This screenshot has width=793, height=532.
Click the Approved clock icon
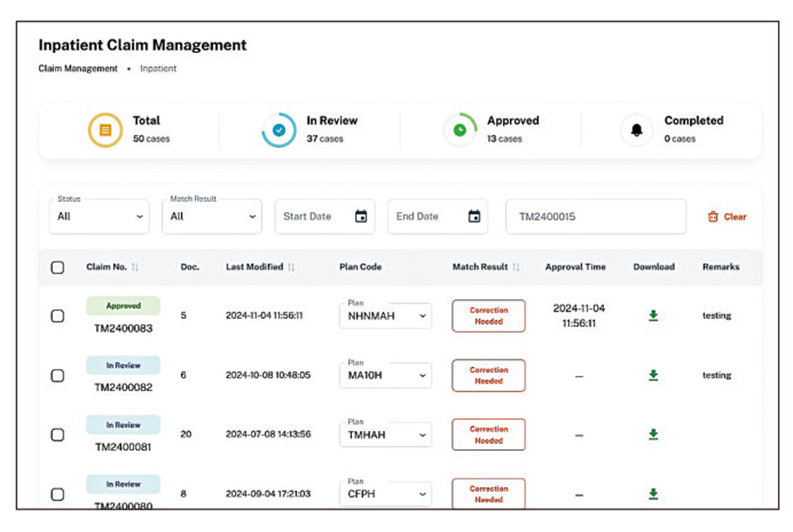[460, 130]
